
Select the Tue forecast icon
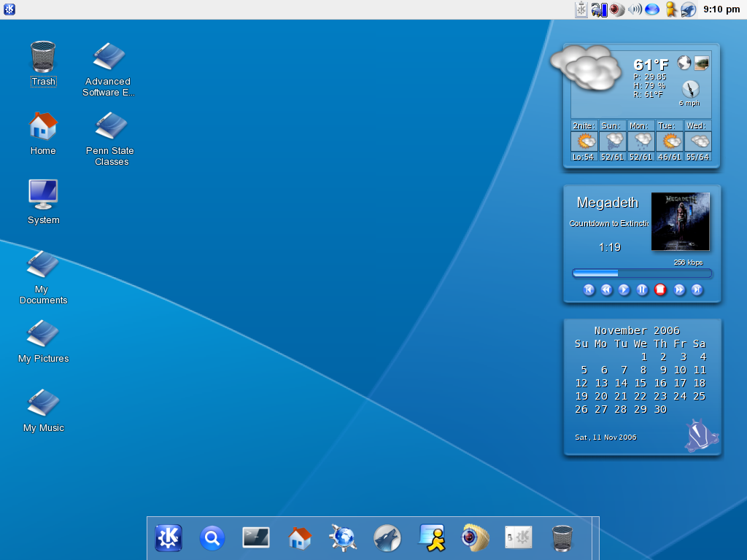click(x=670, y=141)
